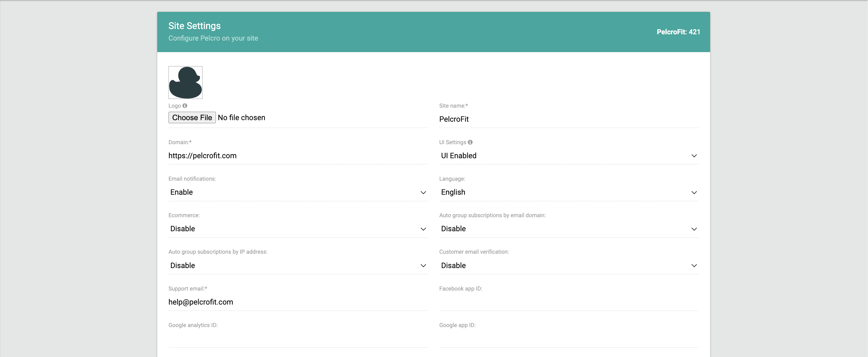Click the Language dropdown chevron arrow
The height and width of the screenshot is (357, 868).
click(x=694, y=193)
